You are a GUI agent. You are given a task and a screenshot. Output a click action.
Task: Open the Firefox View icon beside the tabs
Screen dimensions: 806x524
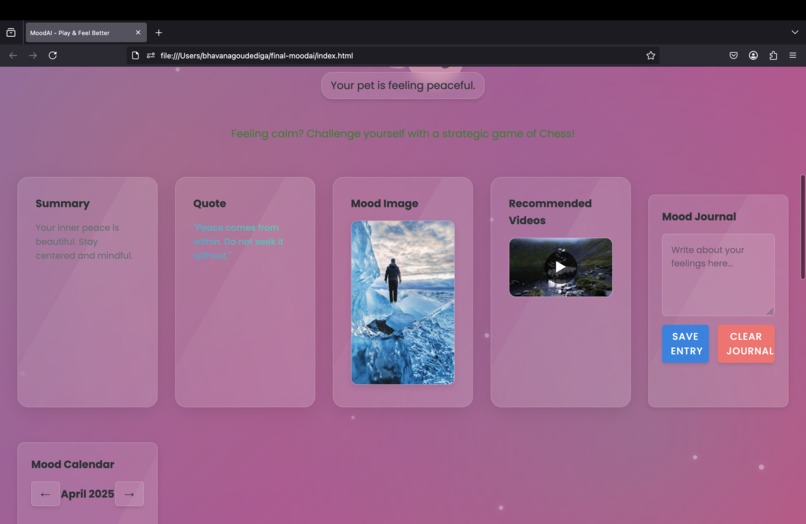pos(11,32)
